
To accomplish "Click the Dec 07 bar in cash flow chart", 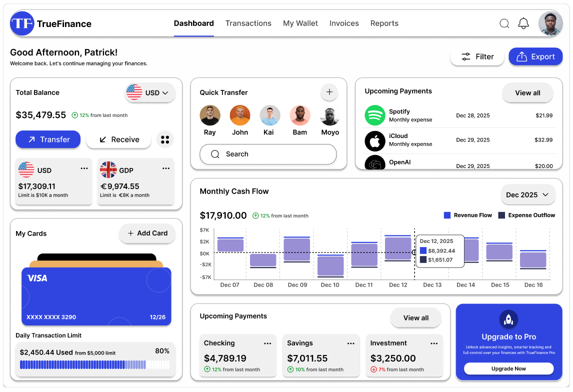I will (230, 245).
